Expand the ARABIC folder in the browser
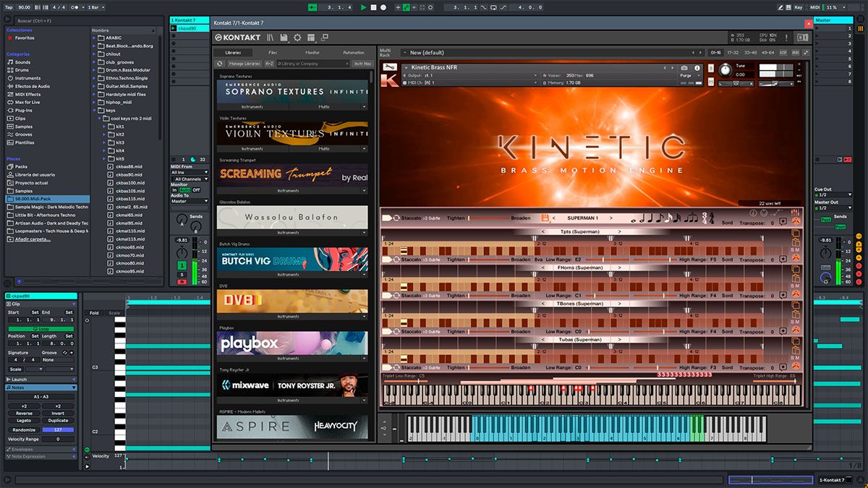 pos(94,38)
